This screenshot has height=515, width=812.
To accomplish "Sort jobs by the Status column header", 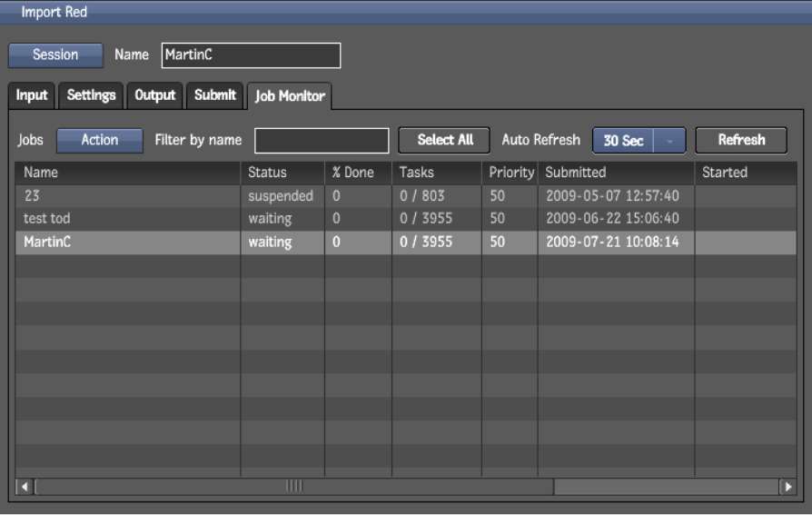I will [x=267, y=173].
